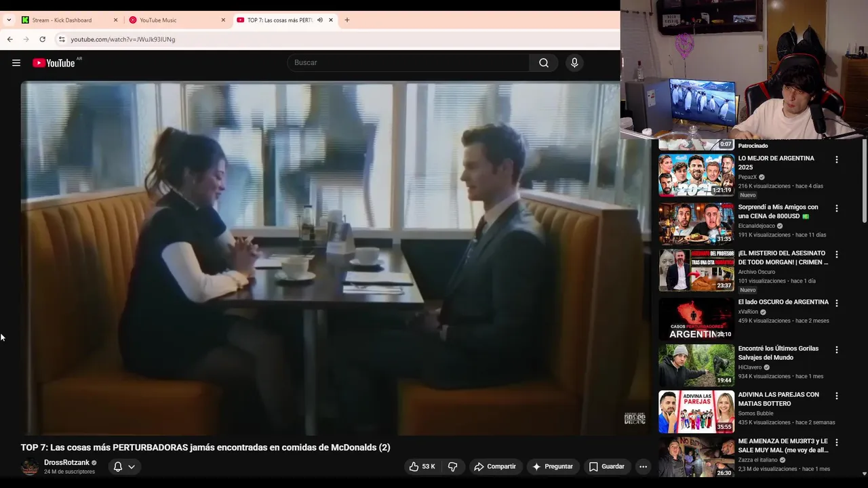Open LO MEJOR DE ARGENTINA 2025 thumbnail
Viewport: 868px width, 488px height.
click(696, 175)
